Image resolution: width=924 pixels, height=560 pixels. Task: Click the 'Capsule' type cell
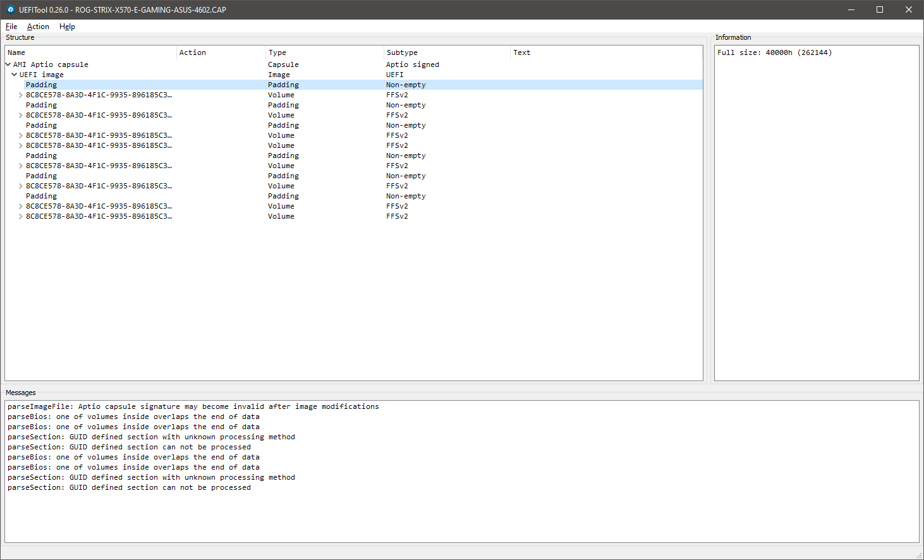(283, 64)
